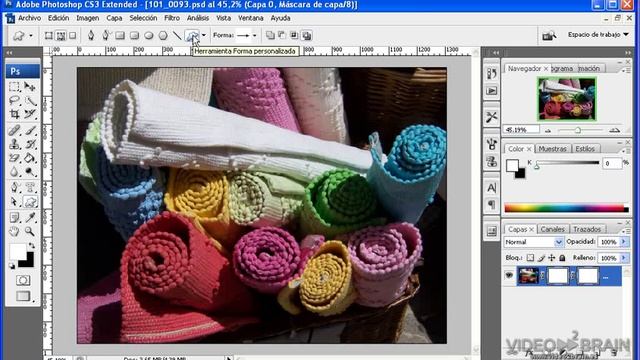Select the Eraser tool

coord(14,158)
